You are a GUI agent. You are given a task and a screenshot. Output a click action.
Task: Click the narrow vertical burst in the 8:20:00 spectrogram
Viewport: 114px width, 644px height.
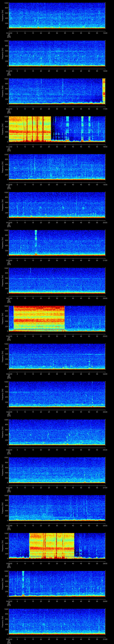pos(36,242)
